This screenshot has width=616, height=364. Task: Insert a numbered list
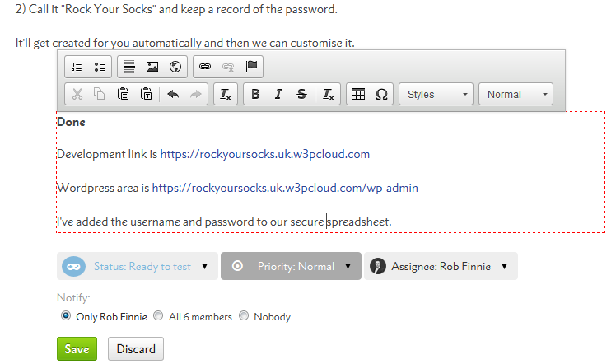coord(77,67)
